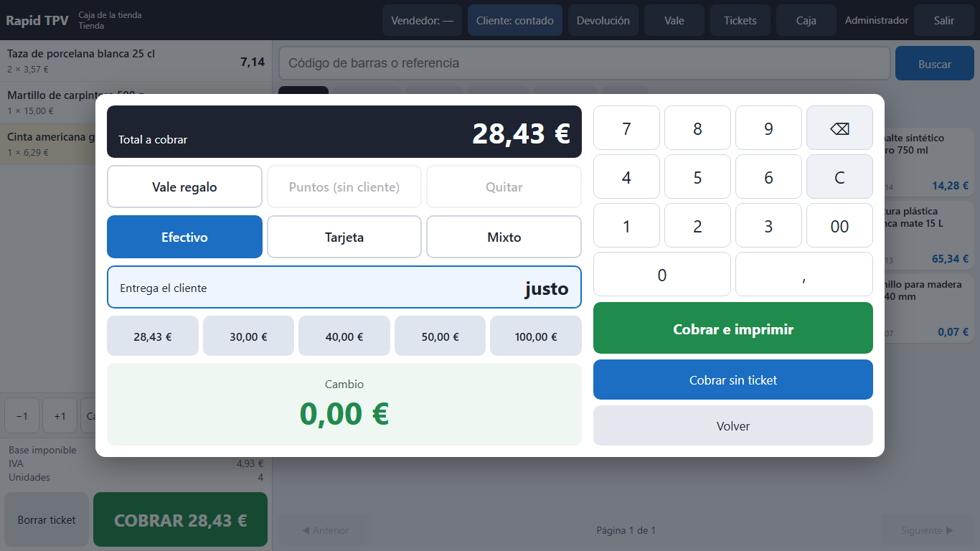Focus the Entrega el cliente field
Viewport: 980px width, 551px height.
pyautogui.click(x=344, y=287)
